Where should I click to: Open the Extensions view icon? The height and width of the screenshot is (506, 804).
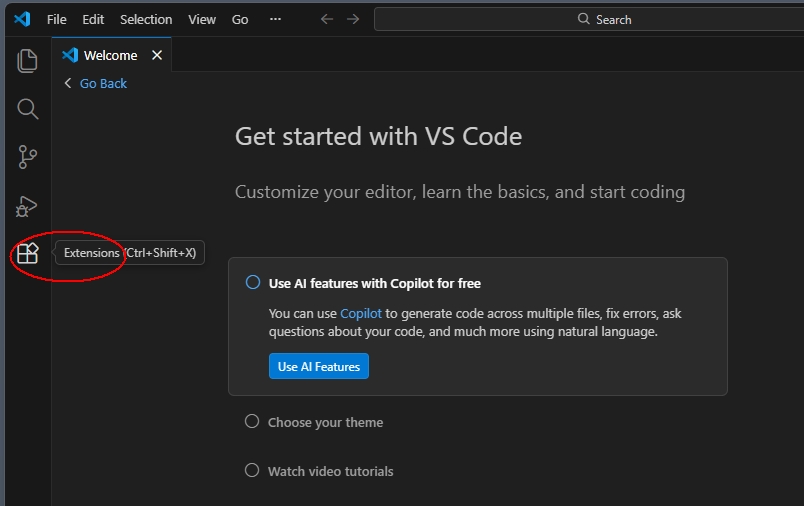pos(27,253)
